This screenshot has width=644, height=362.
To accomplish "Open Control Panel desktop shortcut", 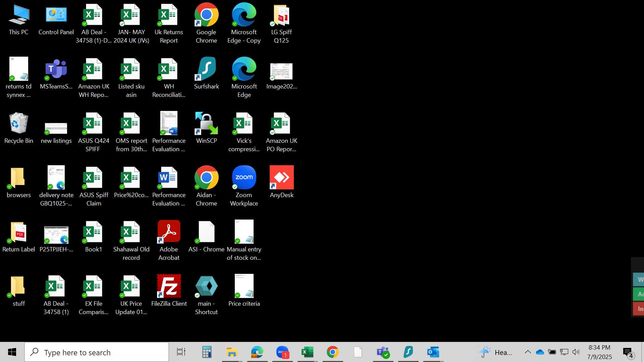I will coord(56,20).
